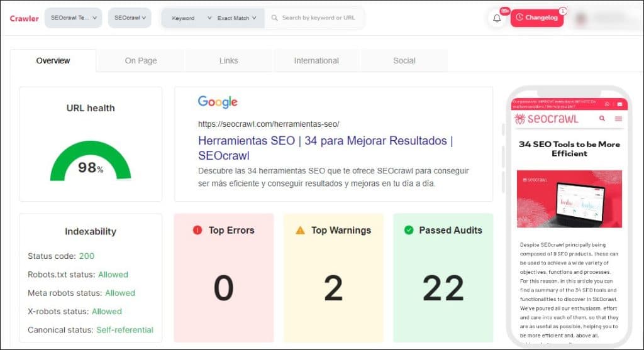Click the seocrawl.com/herramientas-seo URL text
The width and height of the screenshot is (644, 350).
coord(269,124)
